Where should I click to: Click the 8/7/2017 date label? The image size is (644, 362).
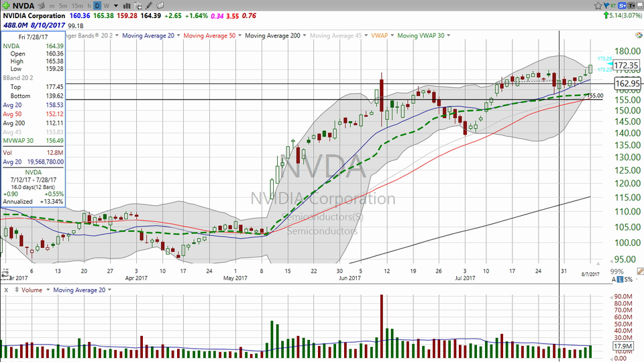click(590, 274)
